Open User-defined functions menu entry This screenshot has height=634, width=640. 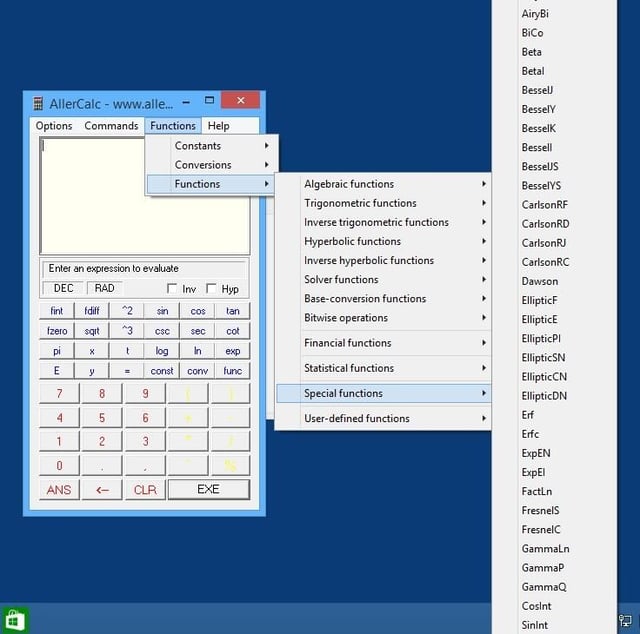383,418
